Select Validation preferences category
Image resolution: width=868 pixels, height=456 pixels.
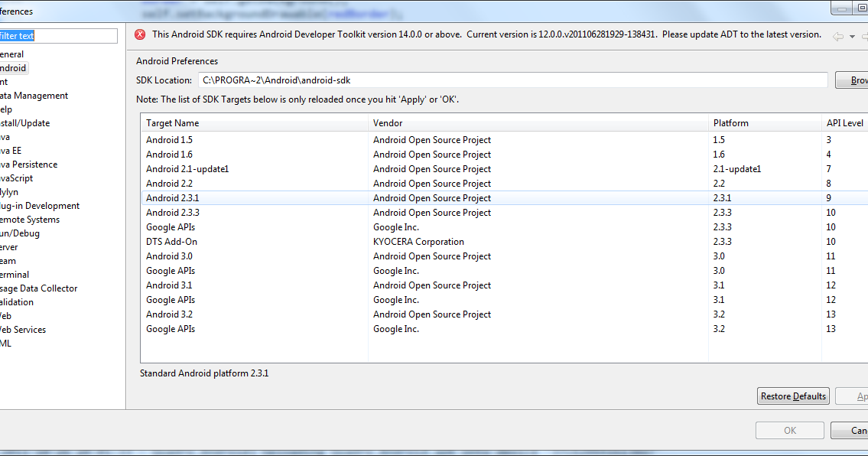(17, 302)
